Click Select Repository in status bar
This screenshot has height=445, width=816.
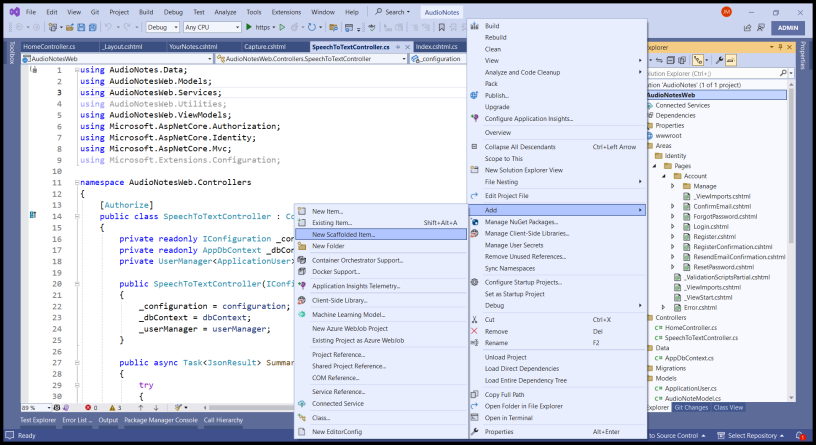pos(750,436)
